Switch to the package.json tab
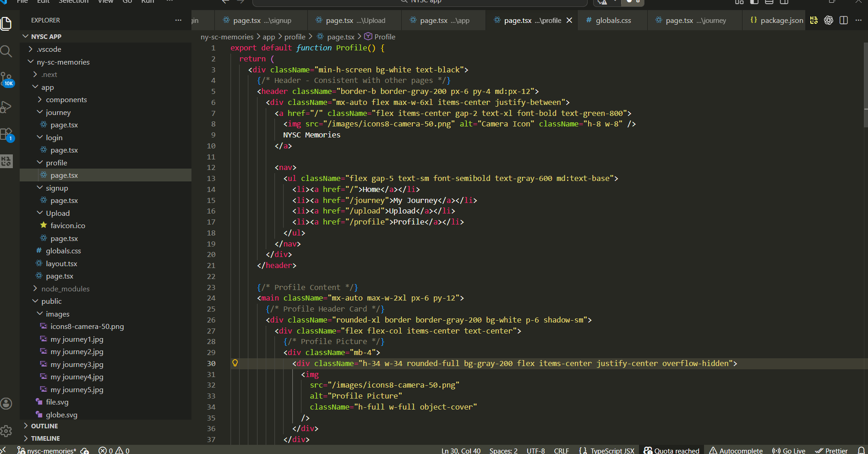Viewport: 868px width, 454px height. (781, 20)
